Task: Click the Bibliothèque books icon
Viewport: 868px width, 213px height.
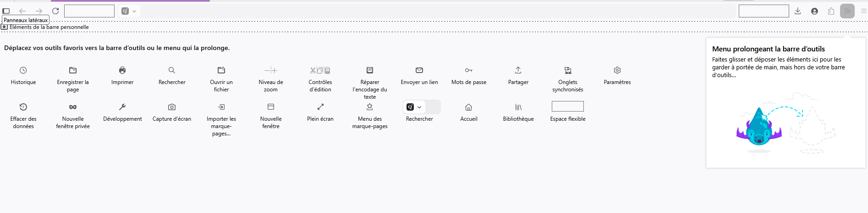Action: 518,107
